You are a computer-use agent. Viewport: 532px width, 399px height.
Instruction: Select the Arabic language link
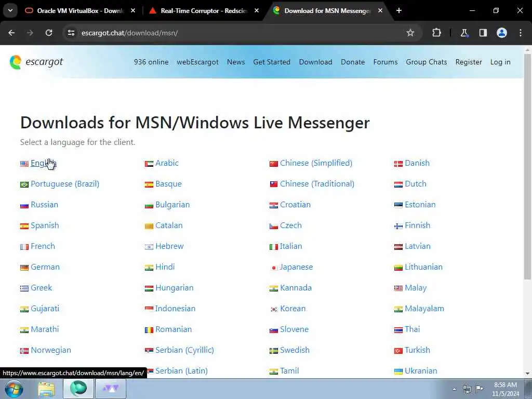(167, 163)
